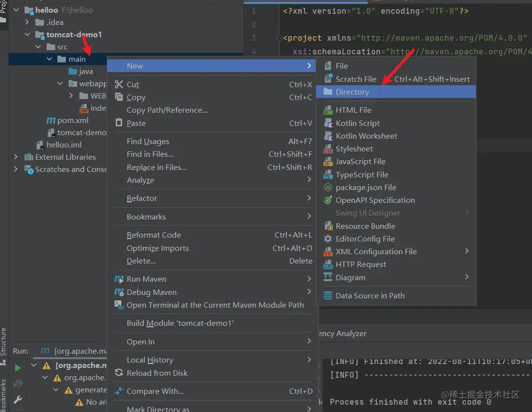Click the green Run play button
The height and width of the screenshot is (412, 532).
tap(18, 368)
